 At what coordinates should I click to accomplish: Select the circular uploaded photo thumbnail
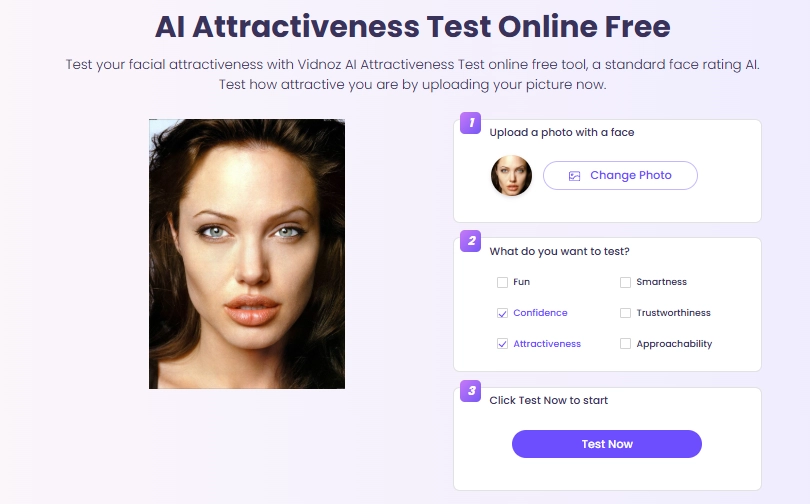(511, 176)
